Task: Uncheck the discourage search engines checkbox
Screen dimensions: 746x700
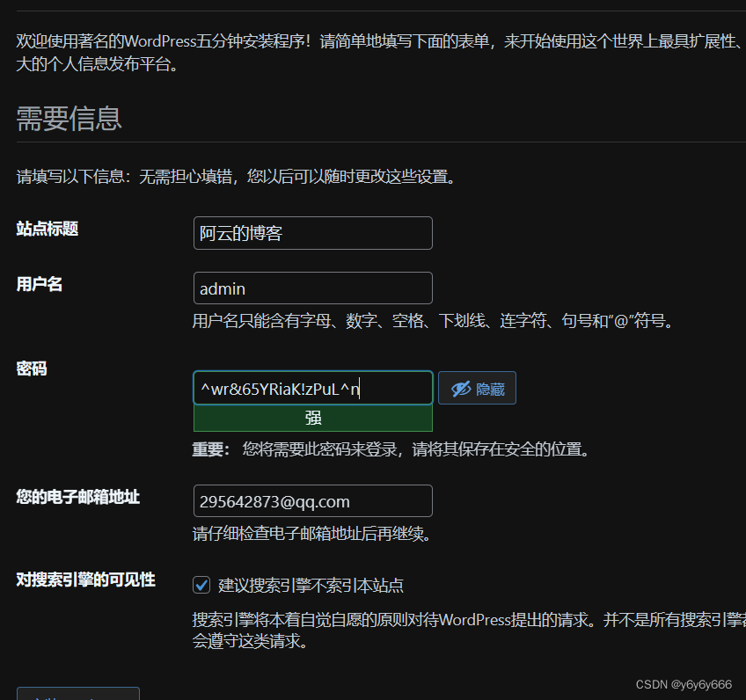Action: click(201, 585)
